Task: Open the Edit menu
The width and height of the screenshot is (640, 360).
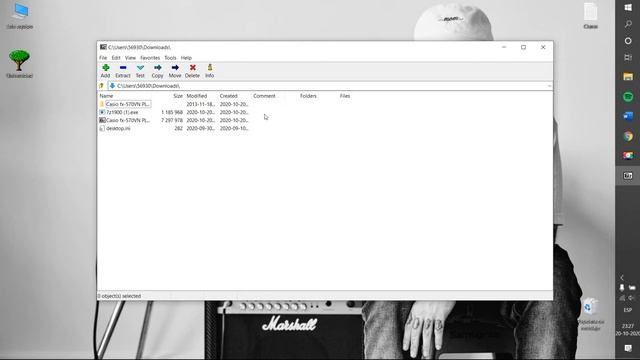Action: click(x=116, y=58)
